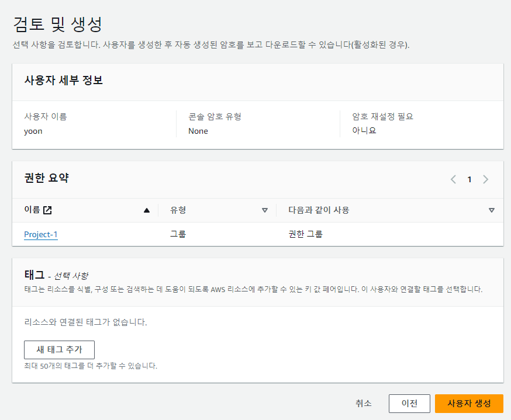
Task: Click the 사용자 세부 정보 heading
Action: (64, 81)
